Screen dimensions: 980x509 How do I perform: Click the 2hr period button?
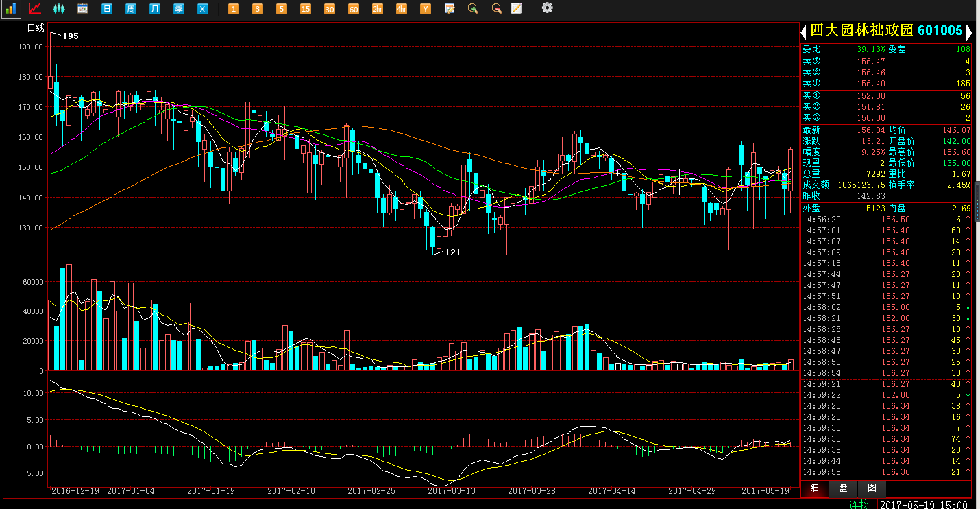point(377,9)
